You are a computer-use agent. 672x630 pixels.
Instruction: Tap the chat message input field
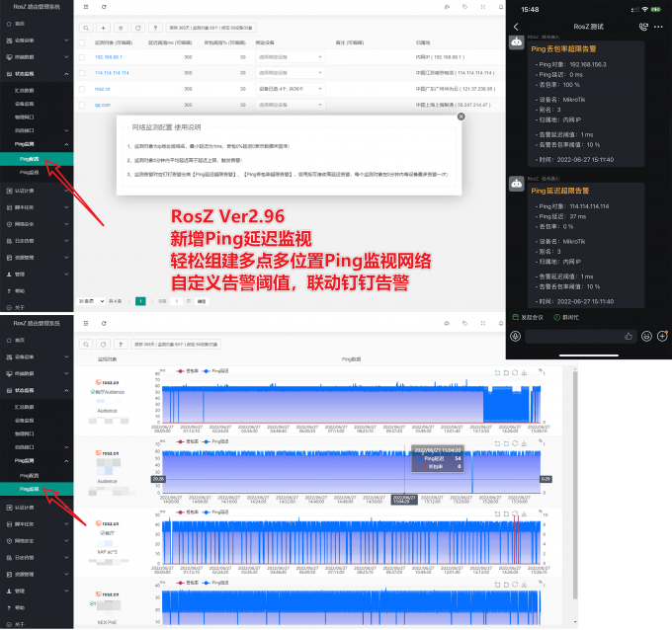581,337
